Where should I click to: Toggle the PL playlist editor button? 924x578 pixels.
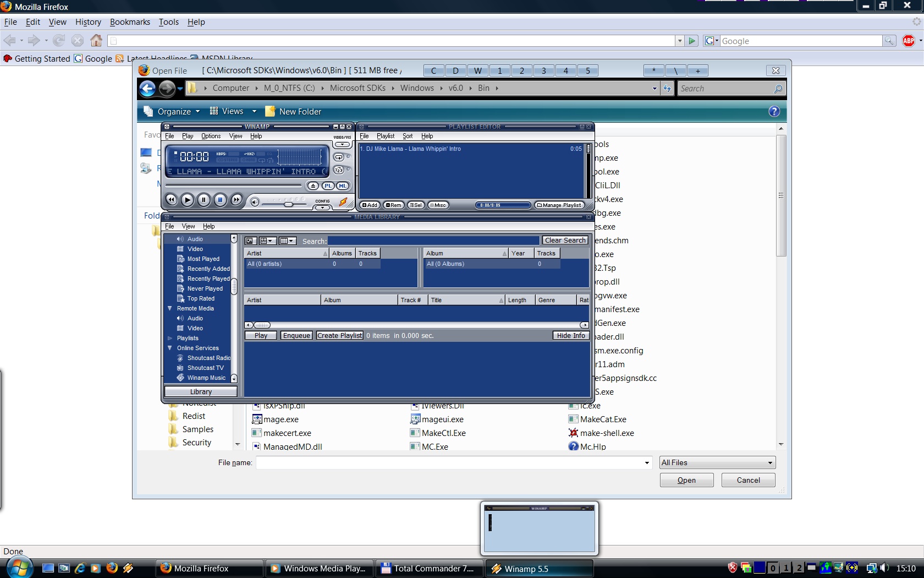pos(328,186)
